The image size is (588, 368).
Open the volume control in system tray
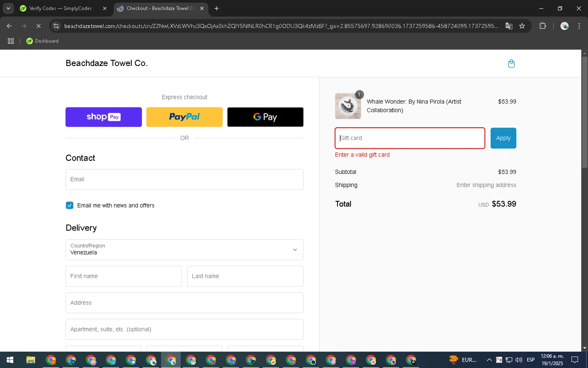pos(519,360)
